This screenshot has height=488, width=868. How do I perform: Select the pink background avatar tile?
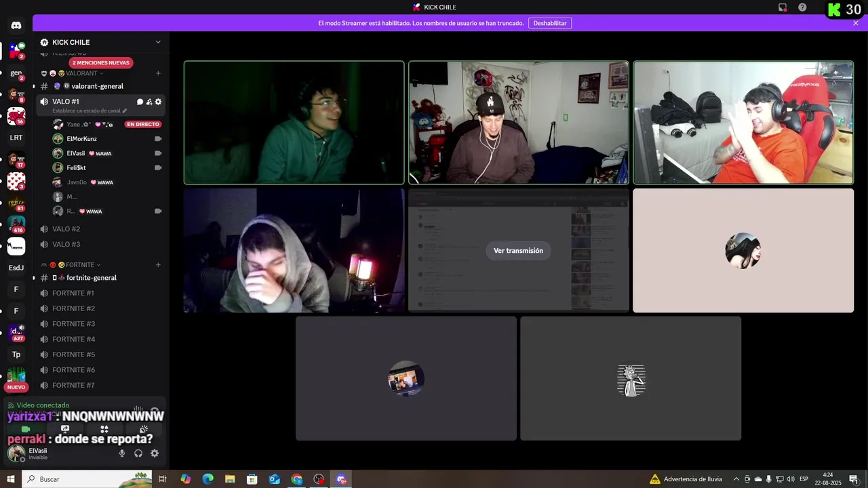click(743, 251)
